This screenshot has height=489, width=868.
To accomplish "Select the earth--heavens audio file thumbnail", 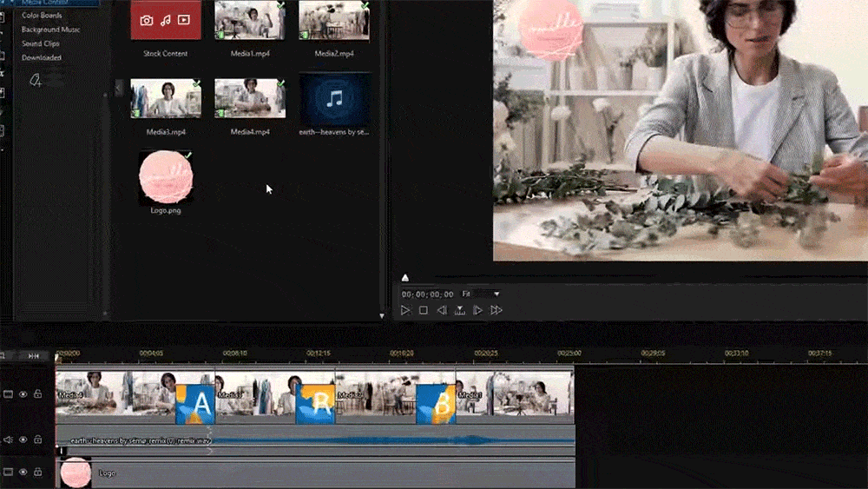I will coord(334,99).
